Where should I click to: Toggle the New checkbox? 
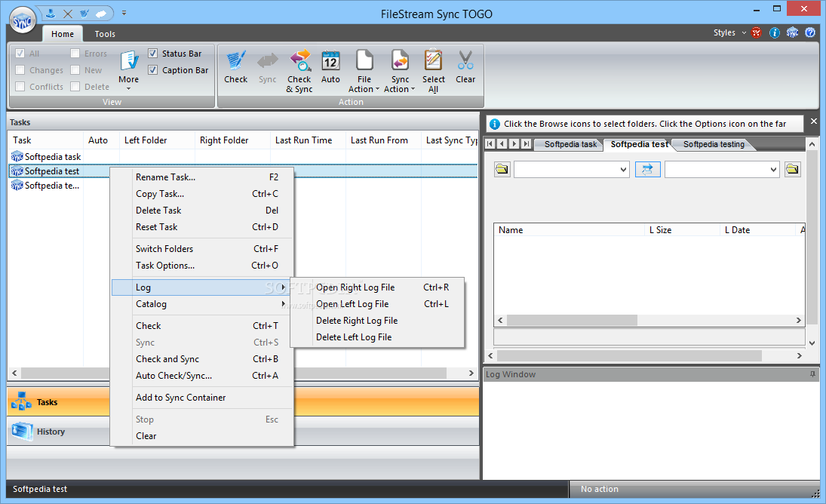pyautogui.click(x=75, y=69)
